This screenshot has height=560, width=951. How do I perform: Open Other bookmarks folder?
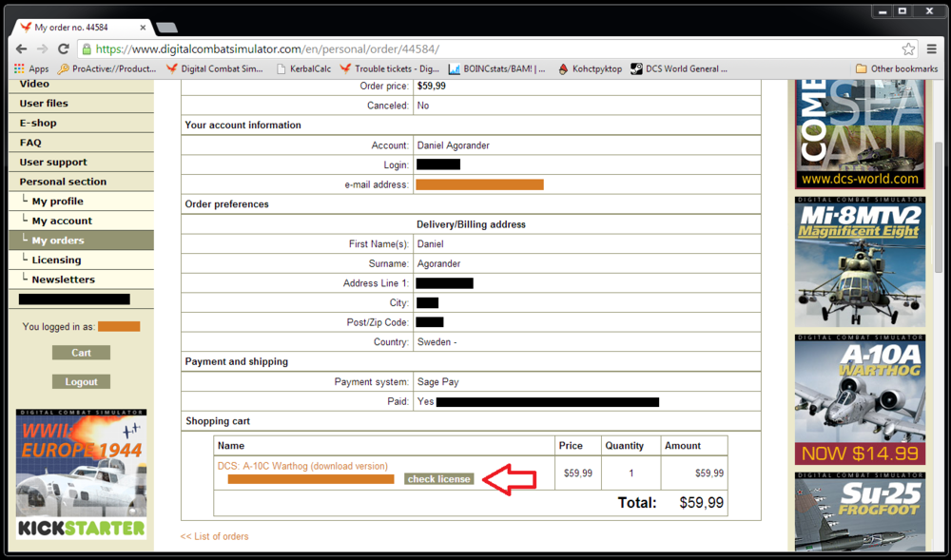[x=897, y=69]
